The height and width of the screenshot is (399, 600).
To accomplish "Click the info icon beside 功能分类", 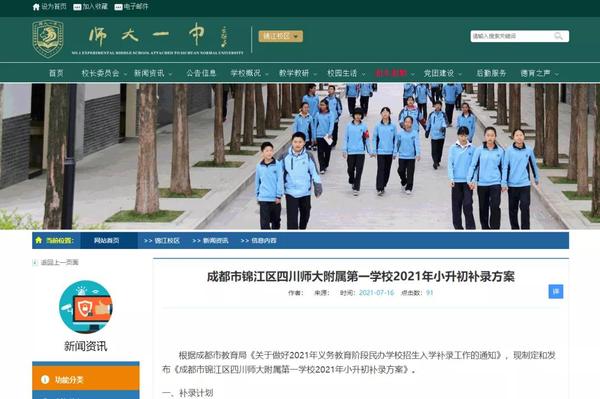I will click(x=45, y=379).
